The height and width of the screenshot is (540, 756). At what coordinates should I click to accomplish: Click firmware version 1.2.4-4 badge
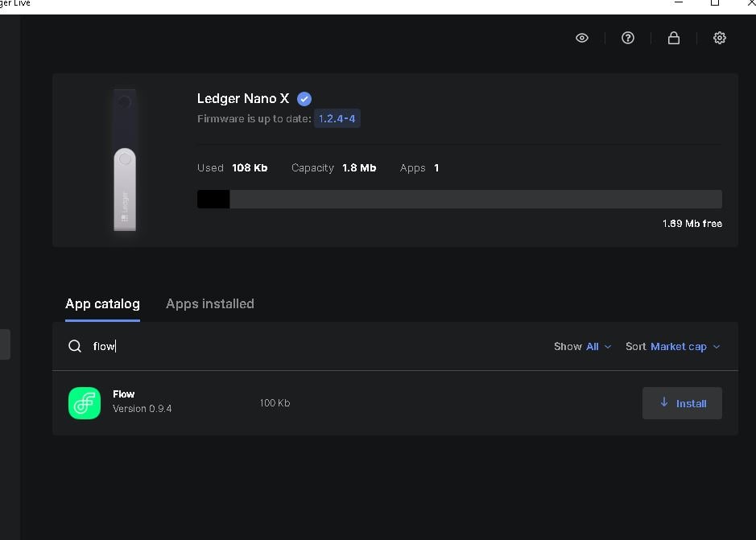point(337,118)
